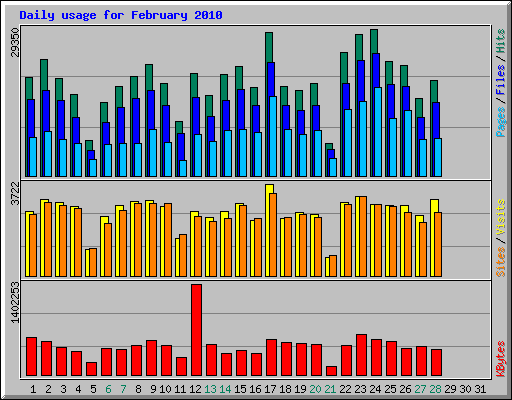The width and height of the screenshot is (512, 400).
Task: Click the cyan pages bar for day 24
Action: (378, 132)
